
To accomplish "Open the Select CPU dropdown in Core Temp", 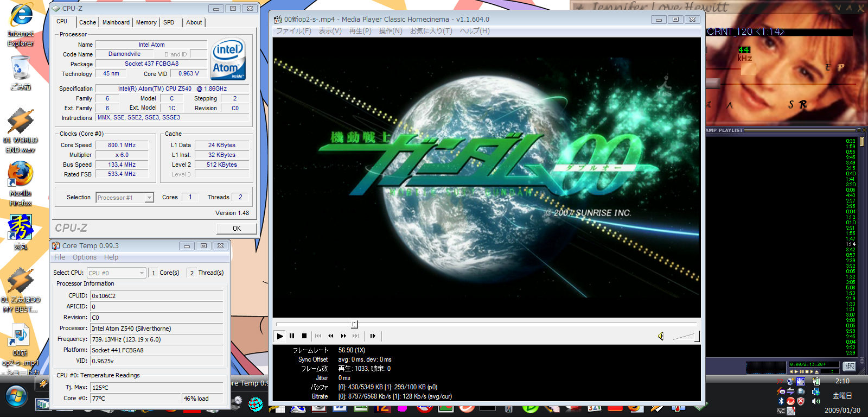I will coord(142,273).
